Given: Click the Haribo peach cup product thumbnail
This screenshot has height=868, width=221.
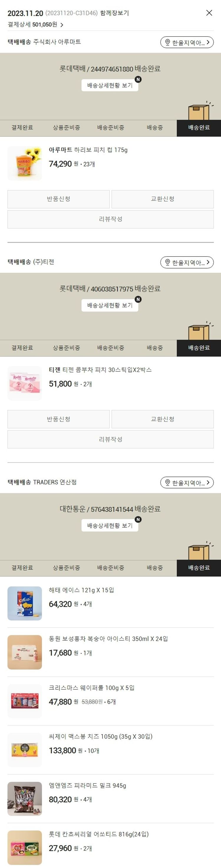Looking at the screenshot, I should pos(25,163).
